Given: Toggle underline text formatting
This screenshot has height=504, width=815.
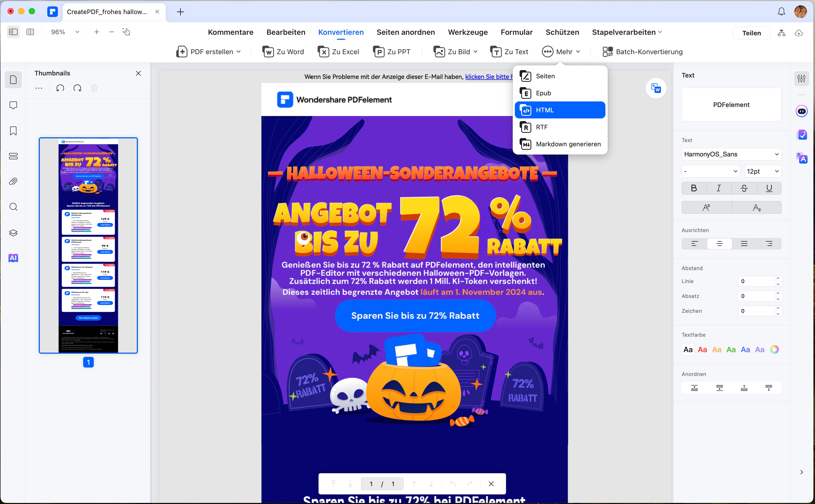Looking at the screenshot, I should coord(769,188).
